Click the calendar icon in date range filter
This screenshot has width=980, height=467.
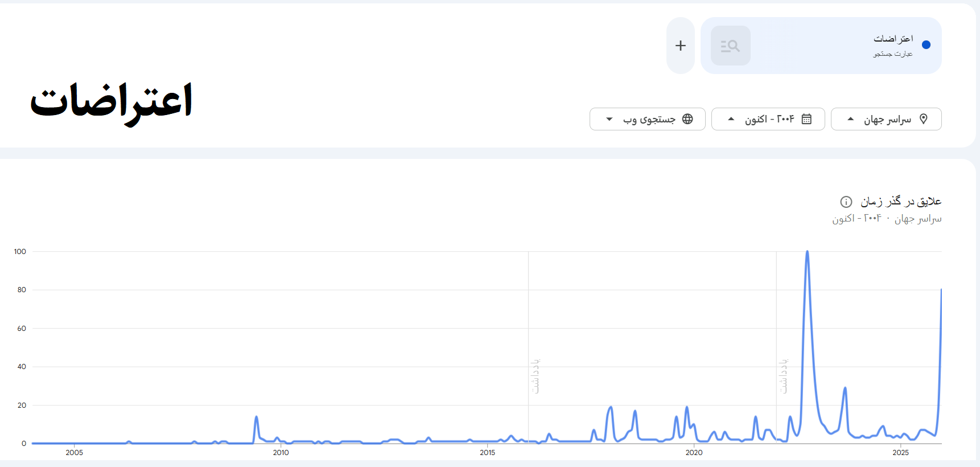click(x=806, y=119)
